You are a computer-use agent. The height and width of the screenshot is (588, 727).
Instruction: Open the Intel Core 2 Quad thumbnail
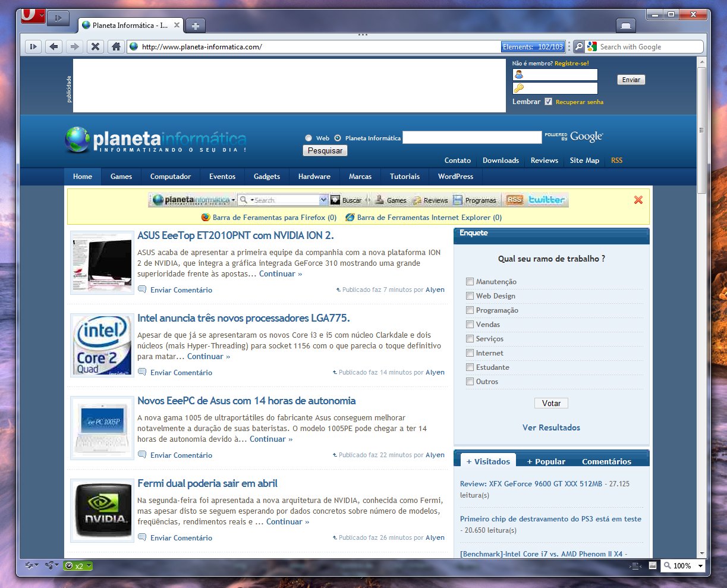click(102, 345)
